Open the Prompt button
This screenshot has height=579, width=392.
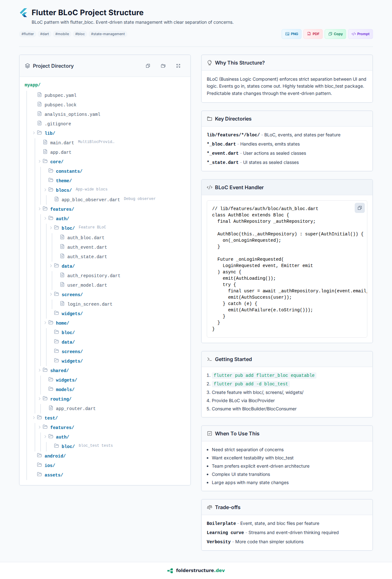[x=360, y=34]
